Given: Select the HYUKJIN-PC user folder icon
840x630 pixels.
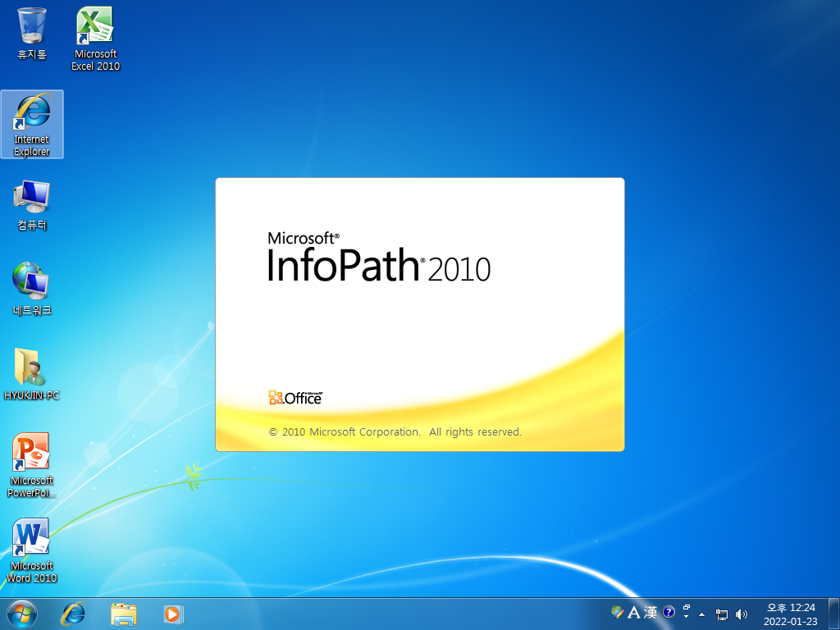Looking at the screenshot, I should point(32,374).
